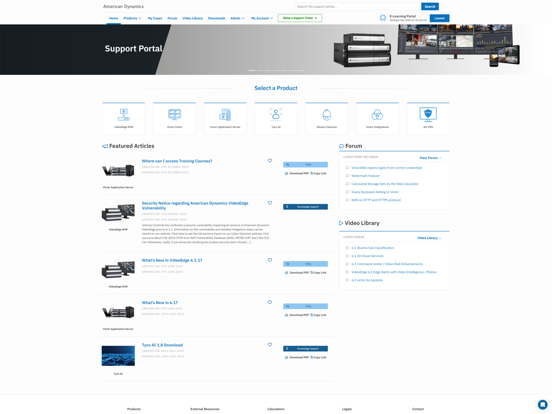Open forum post 'Calculated Storage Sets by the Web Calculator'
Image resolution: width=552 pixels, height=414 pixels.
point(385,184)
